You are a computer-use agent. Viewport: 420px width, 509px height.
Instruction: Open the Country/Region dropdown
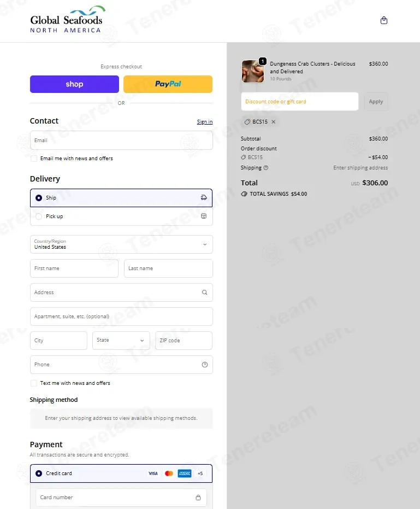[x=121, y=244]
